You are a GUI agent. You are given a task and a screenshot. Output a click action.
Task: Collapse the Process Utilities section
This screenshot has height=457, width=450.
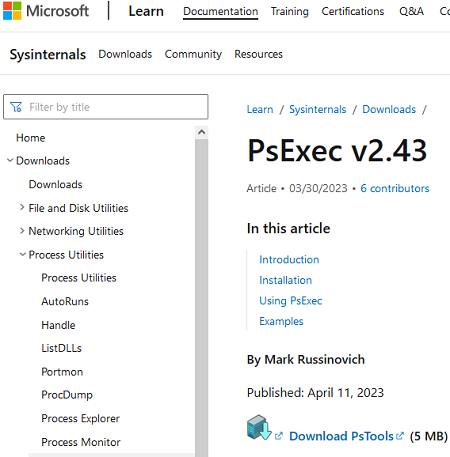pos(22,255)
